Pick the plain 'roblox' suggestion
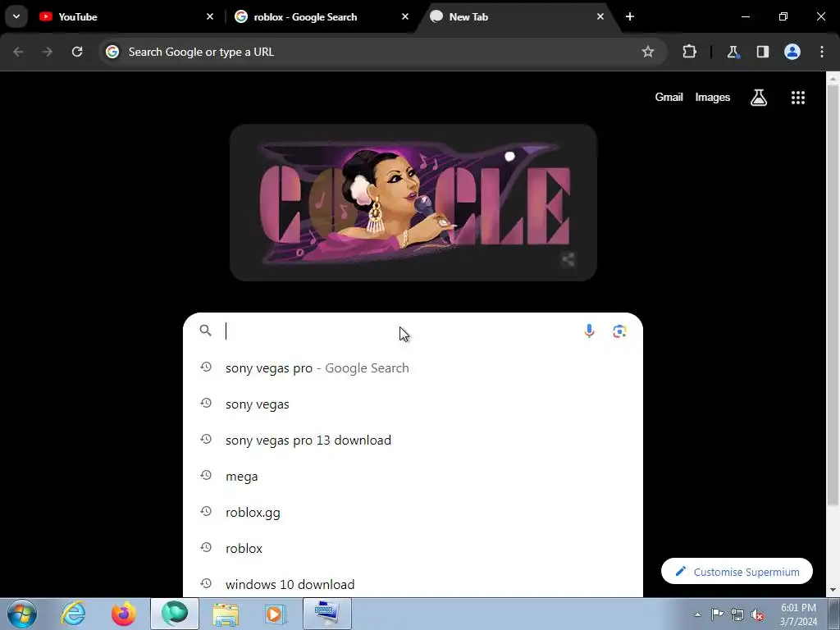The height and width of the screenshot is (630, 840). click(413, 548)
